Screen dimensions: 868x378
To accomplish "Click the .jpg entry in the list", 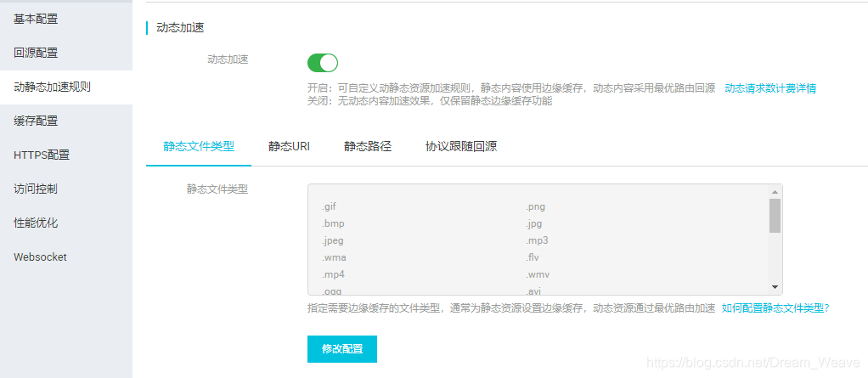I will click(533, 223).
